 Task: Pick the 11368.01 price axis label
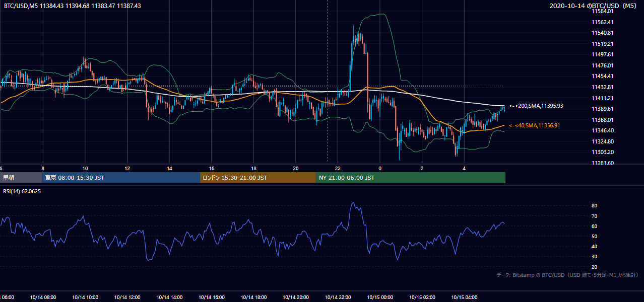click(603, 120)
